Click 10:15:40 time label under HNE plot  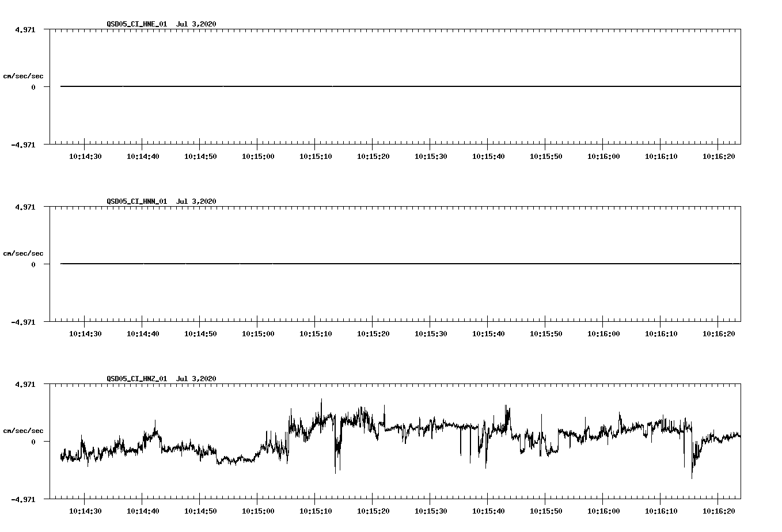click(488, 157)
